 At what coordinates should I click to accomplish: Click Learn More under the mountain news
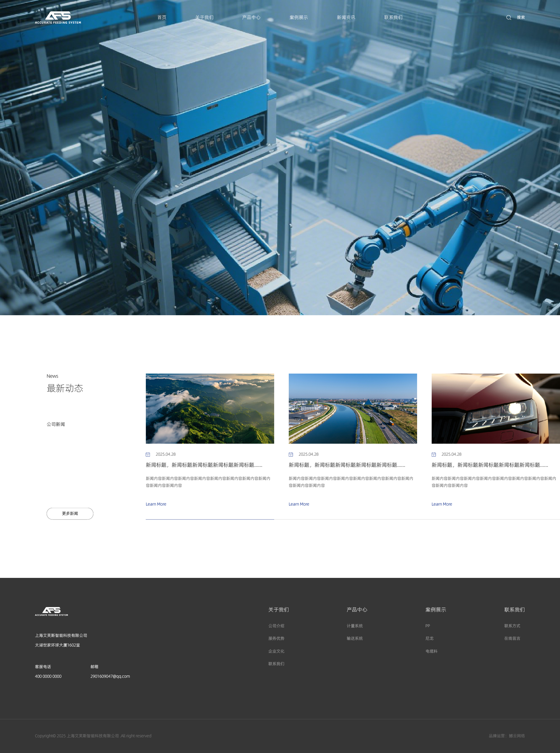156,504
